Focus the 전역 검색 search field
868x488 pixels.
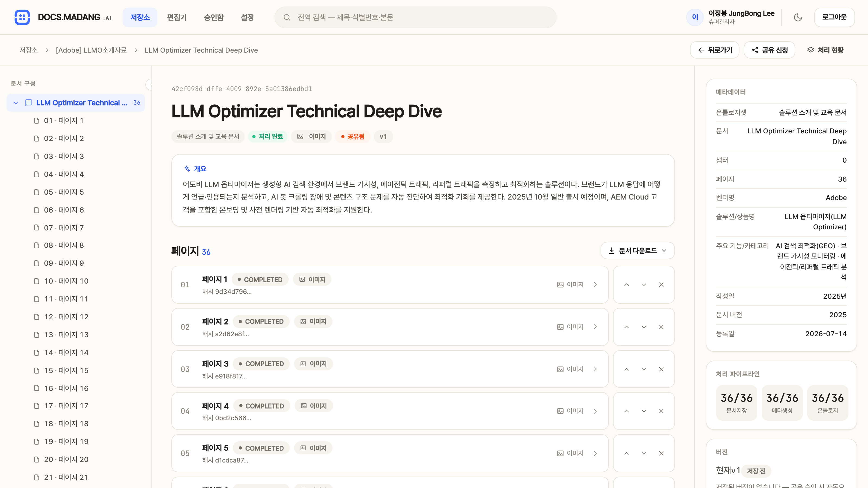(415, 17)
